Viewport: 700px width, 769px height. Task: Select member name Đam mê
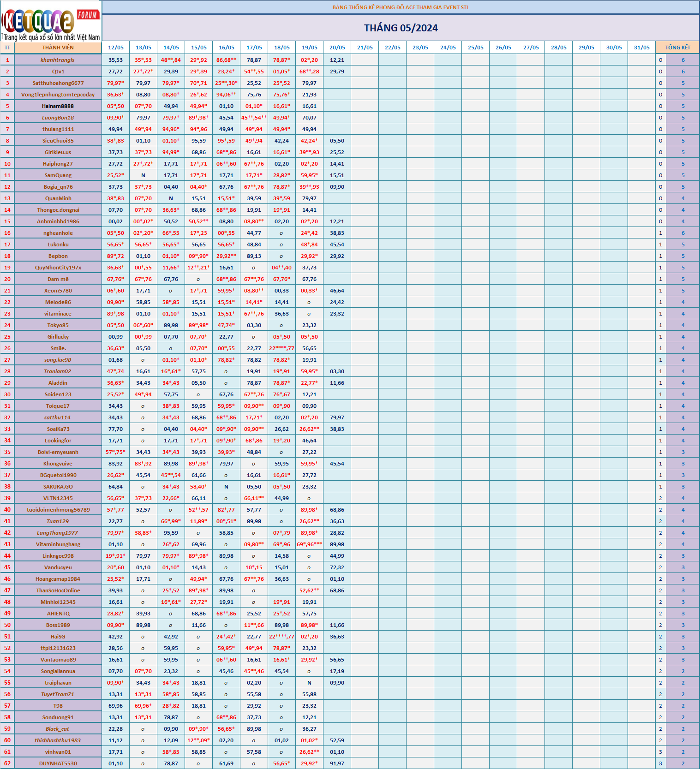[x=58, y=279]
